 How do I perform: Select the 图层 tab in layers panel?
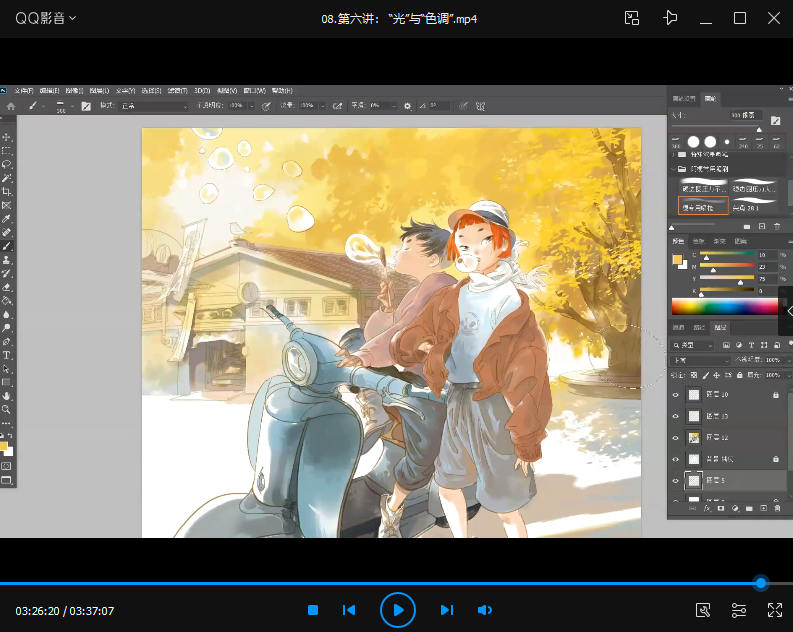(x=720, y=327)
